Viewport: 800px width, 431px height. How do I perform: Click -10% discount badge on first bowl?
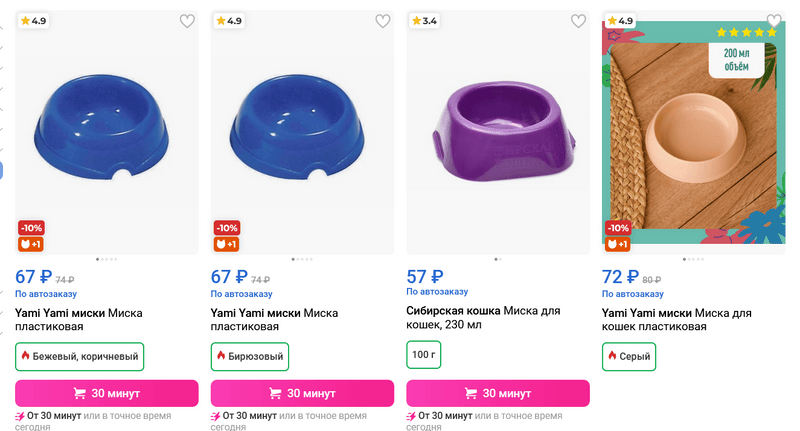(x=30, y=227)
